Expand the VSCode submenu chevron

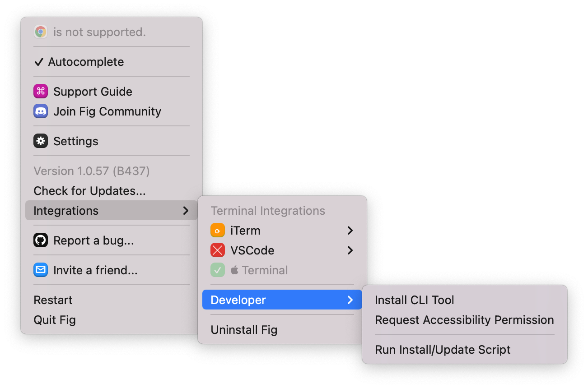tap(350, 250)
